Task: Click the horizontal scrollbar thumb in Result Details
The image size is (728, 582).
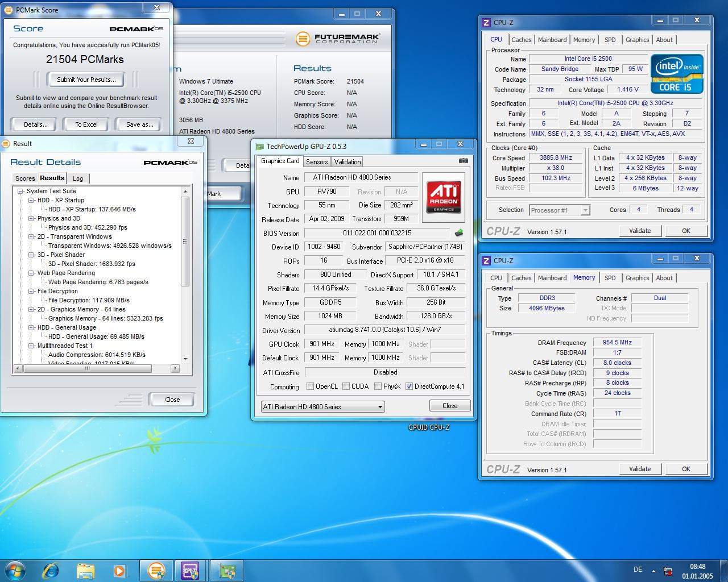Action: click(87, 368)
